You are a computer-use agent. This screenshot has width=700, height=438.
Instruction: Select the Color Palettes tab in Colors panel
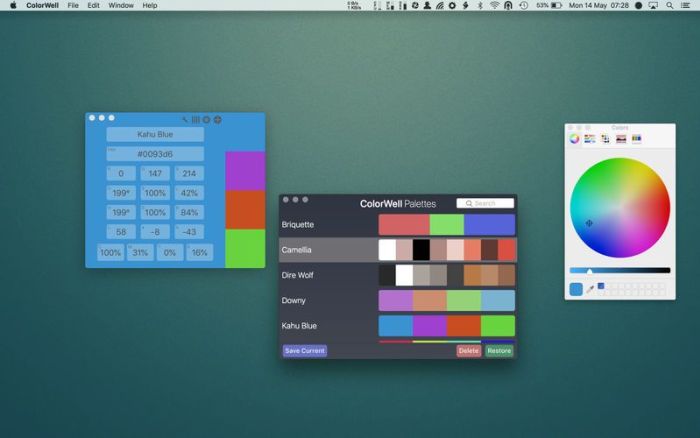pyautogui.click(x=605, y=139)
